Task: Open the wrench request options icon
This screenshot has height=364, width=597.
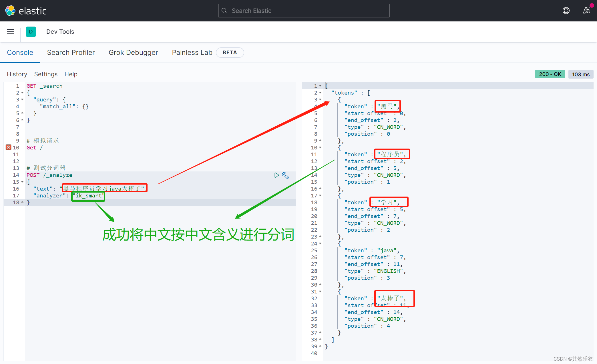Action: point(285,175)
